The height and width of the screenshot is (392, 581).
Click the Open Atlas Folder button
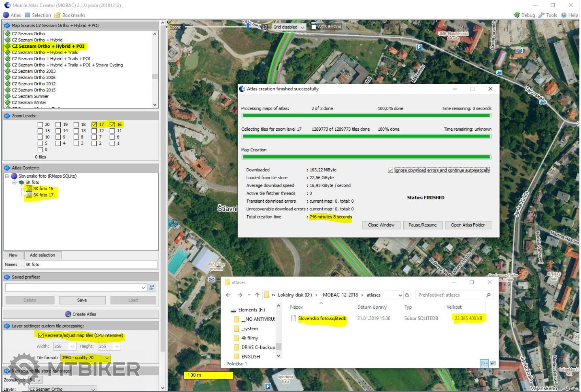click(x=468, y=225)
